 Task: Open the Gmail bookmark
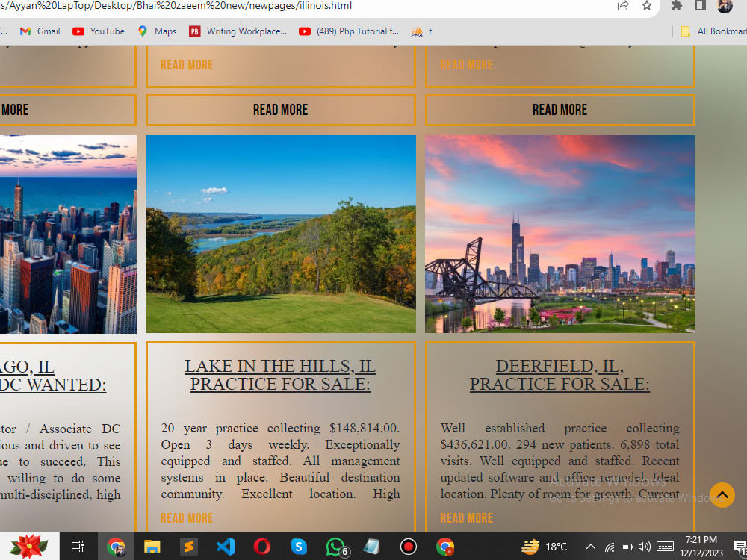[40, 31]
